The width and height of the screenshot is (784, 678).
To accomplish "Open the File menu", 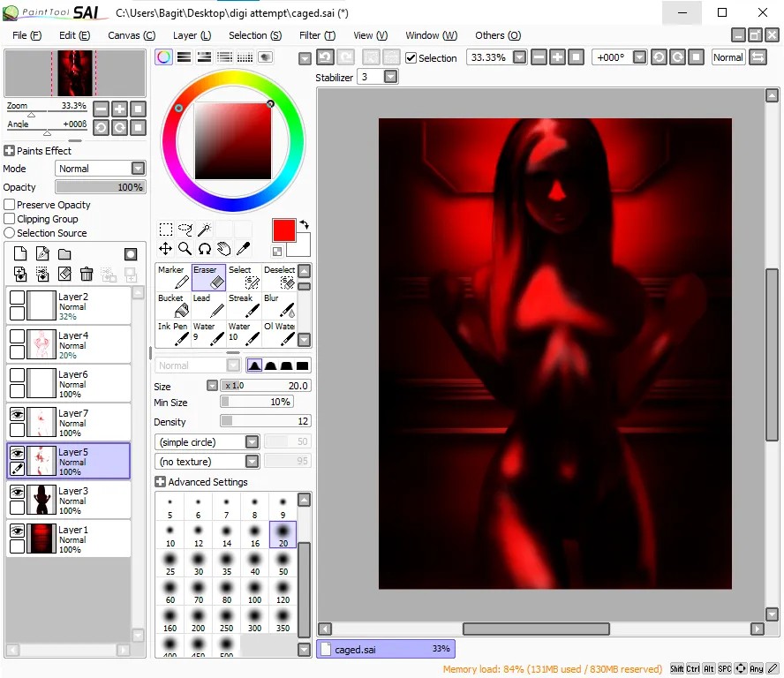I will 27,35.
